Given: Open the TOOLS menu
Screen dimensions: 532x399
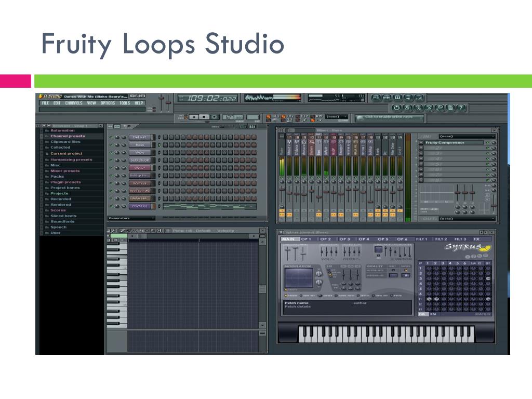Looking at the screenshot, I should tap(125, 103).
